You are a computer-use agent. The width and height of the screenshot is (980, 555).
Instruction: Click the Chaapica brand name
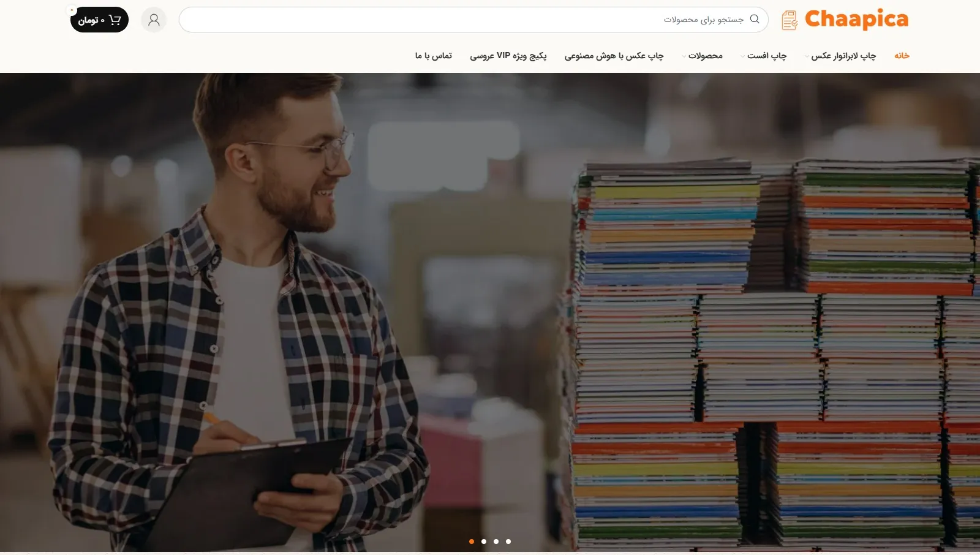point(856,20)
